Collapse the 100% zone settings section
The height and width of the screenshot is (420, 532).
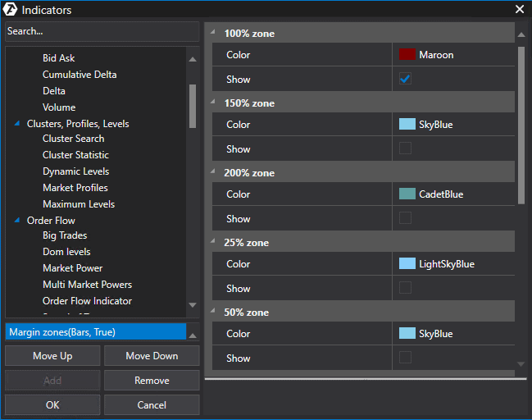pyautogui.click(x=213, y=34)
